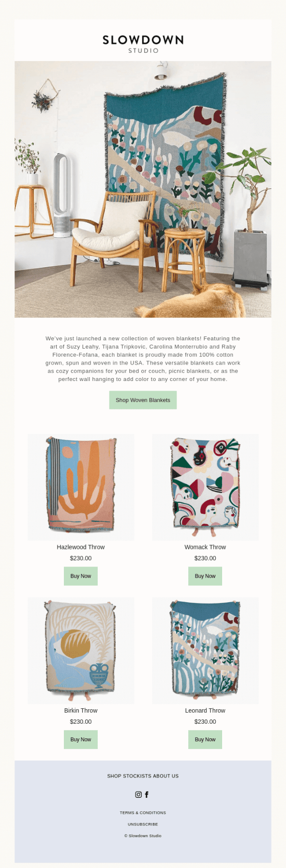Image resolution: width=286 pixels, height=868 pixels.
Task: Click the Shop Woven Blankets button
Action: tap(143, 400)
